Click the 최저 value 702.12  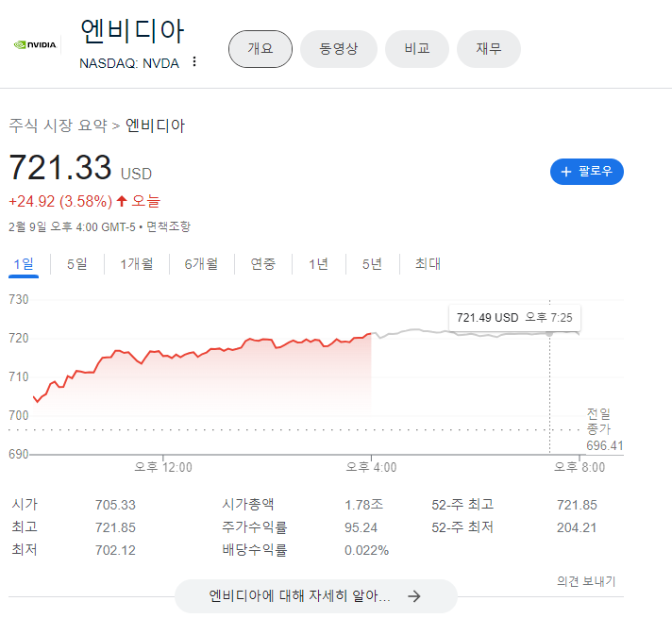[115, 550]
